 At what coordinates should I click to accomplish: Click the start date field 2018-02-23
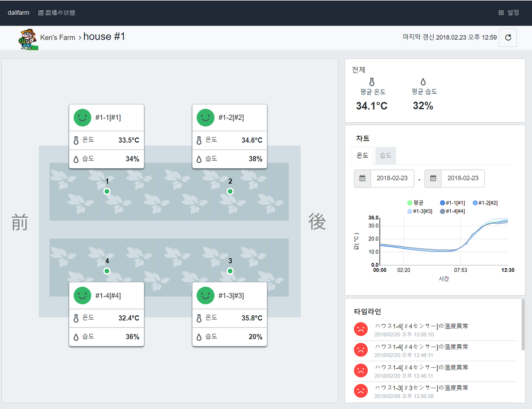point(392,178)
